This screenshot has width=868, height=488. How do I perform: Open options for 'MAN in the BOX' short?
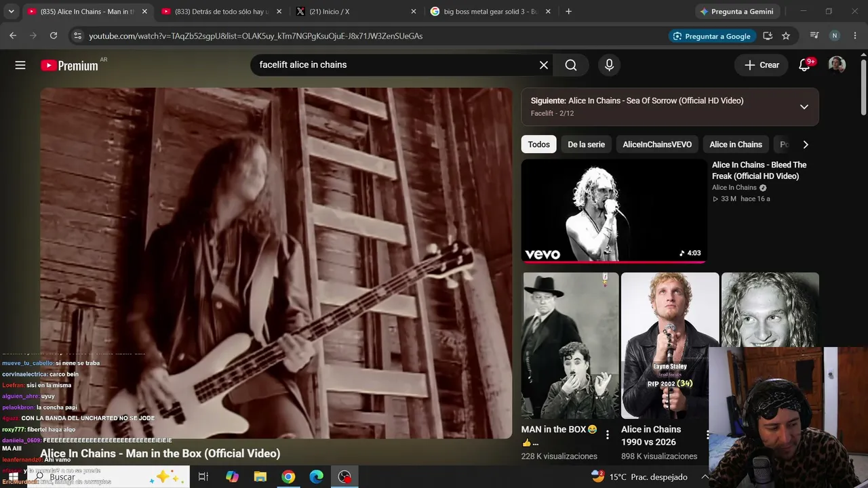coord(608,435)
